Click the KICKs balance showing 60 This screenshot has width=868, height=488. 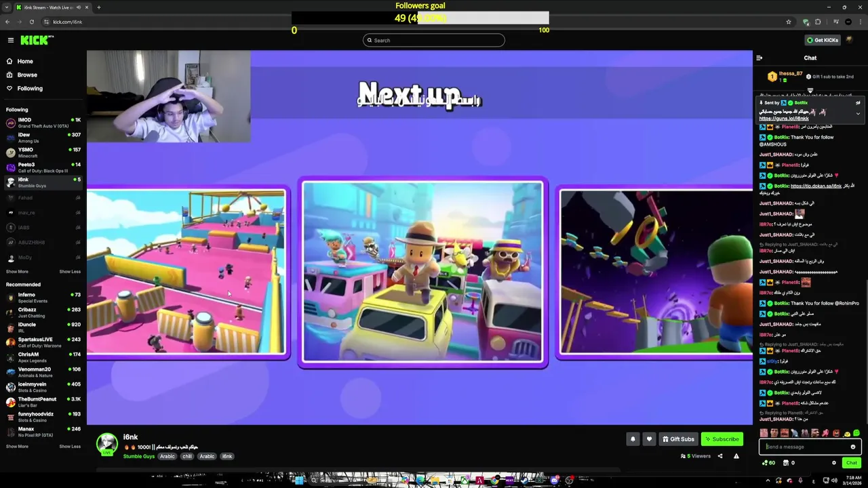769,463
